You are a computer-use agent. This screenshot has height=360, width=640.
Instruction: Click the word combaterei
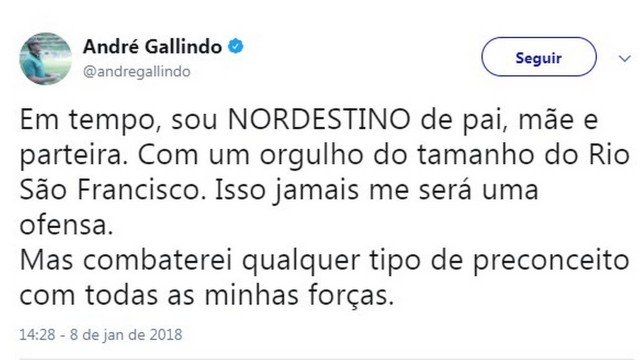tap(158, 260)
